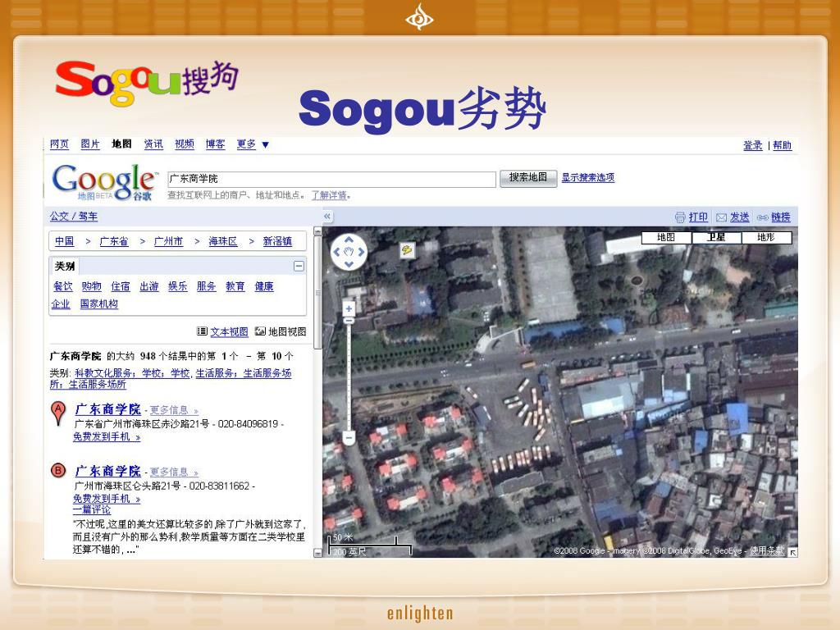
Task: Pan the map right with the navigation arrow
Action: [361, 252]
